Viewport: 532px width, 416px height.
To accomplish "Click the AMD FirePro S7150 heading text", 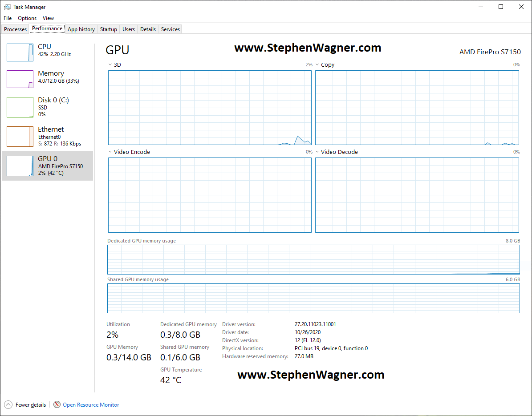I will [x=490, y=52].
